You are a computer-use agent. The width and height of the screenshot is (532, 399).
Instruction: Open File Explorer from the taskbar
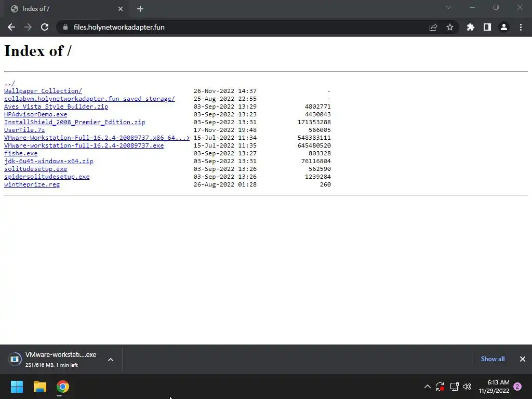(39, 387)
